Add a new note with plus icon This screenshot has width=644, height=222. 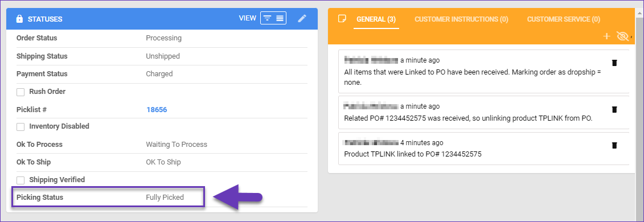[x=606, y=36]
